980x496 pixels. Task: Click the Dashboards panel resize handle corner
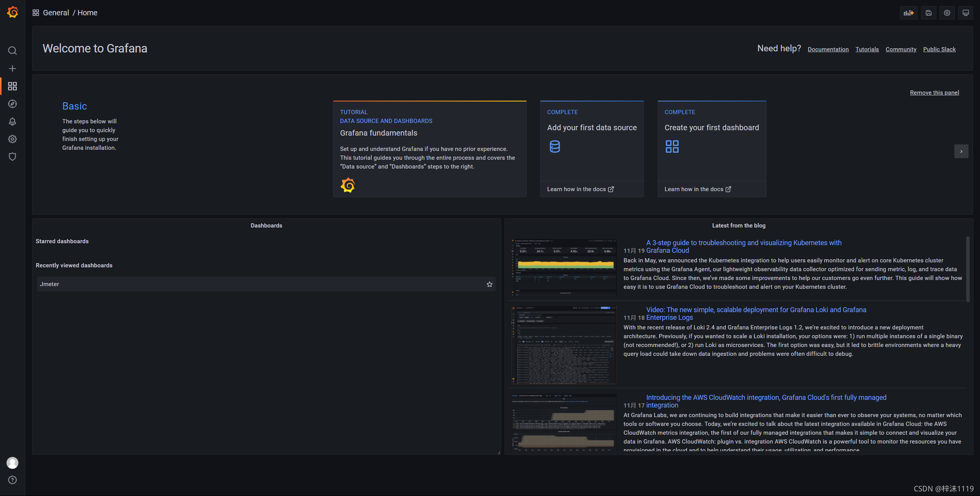pyautogui.click(x=498, y=453)
